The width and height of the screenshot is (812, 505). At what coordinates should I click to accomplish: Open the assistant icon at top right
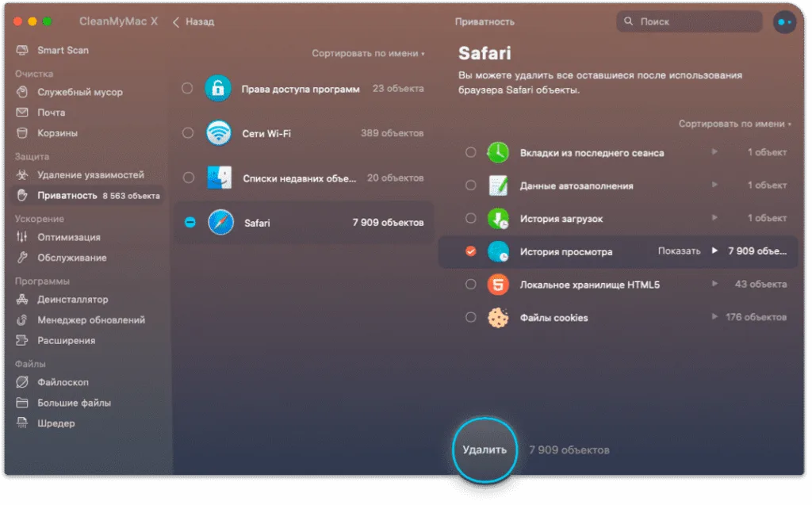click(x=784, y=21)
